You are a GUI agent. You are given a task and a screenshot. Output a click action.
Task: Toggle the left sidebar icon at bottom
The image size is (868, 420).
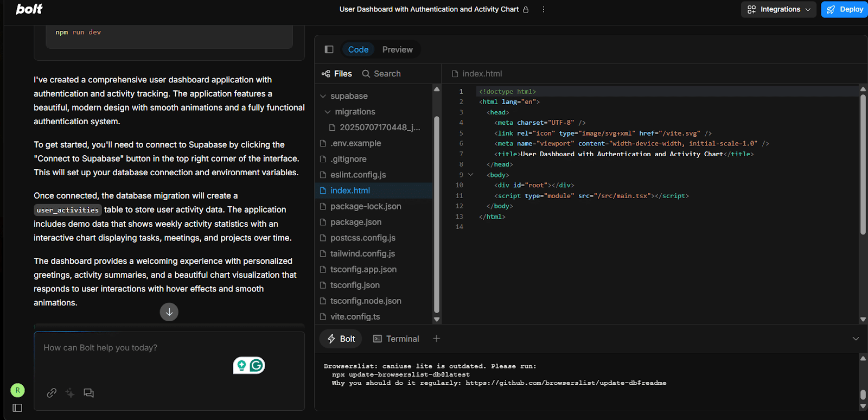17,408
